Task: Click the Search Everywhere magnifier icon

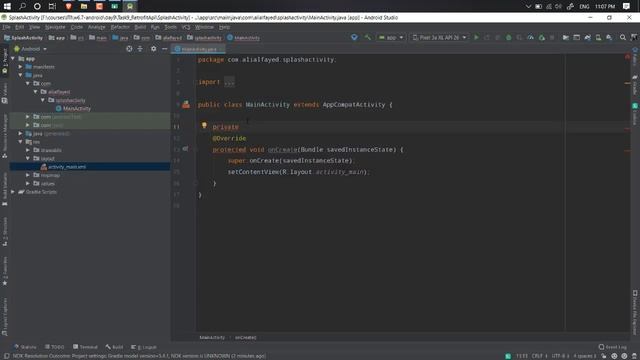Action: [623, 37]
